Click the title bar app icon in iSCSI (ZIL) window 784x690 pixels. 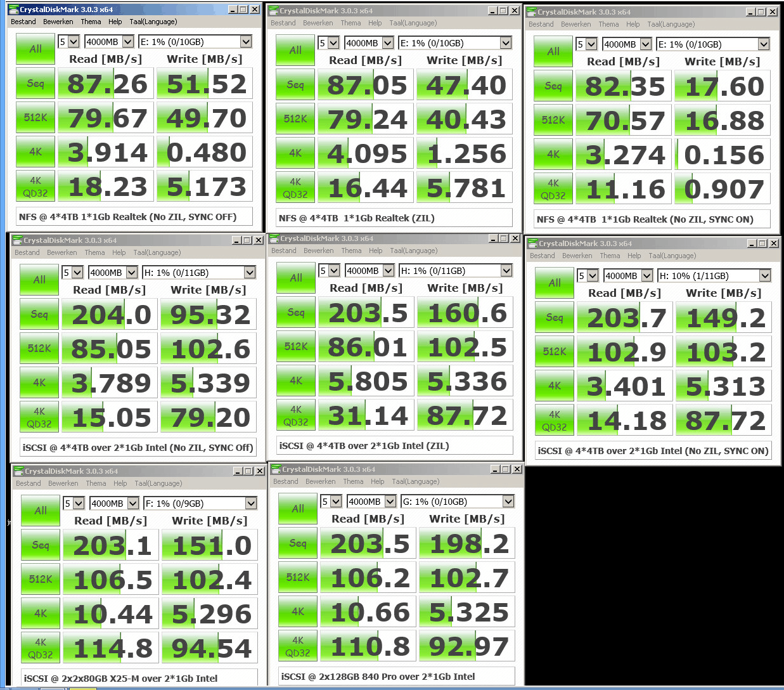click(x=274, y=238)
